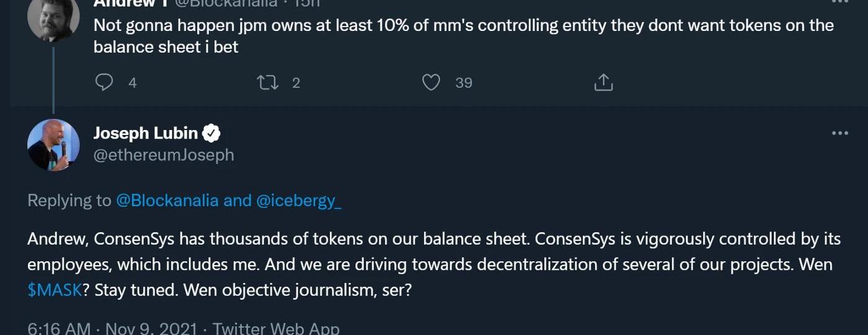Click the Joseph Lubin display name
The height and width of the screenshot is (335, 868).
coord(146,133)
